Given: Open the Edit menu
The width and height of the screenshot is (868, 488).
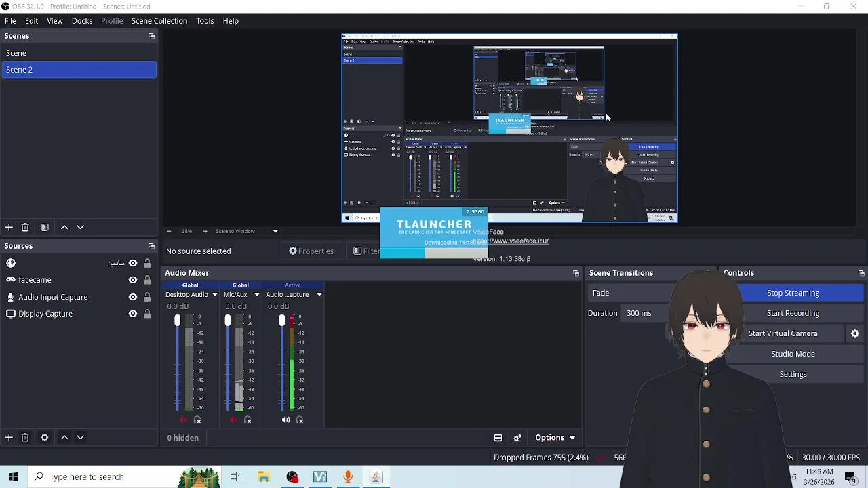Looking at the screenshot, I should point(32,21).
